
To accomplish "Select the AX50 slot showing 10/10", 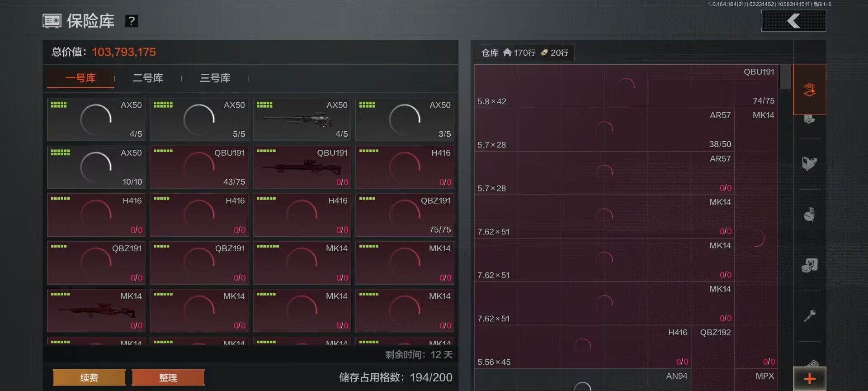I will (x=96, y=167).
